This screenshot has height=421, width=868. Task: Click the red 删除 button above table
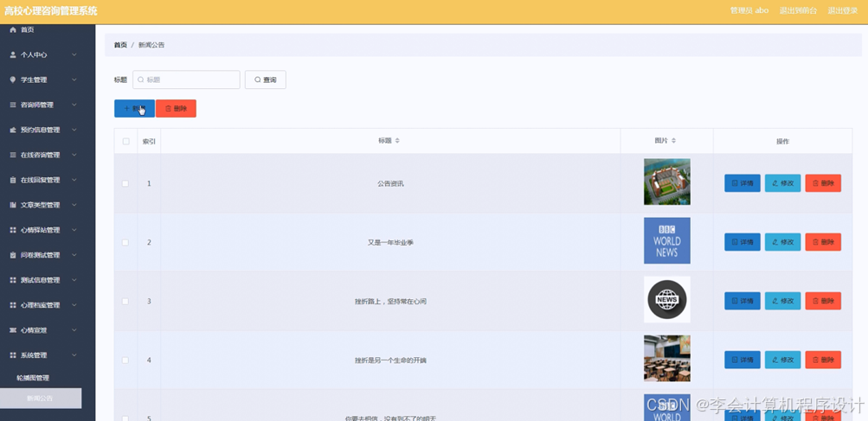coord(176,108)
